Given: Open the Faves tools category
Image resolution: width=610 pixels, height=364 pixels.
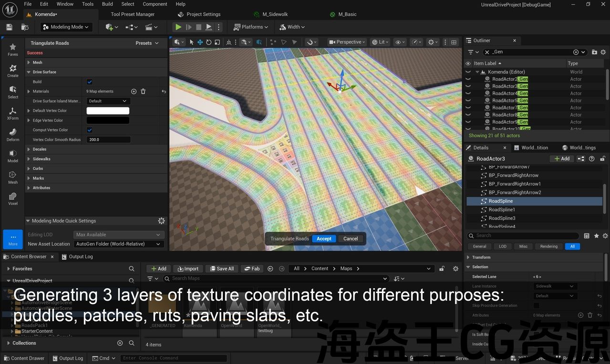Looking at the screenshot, I should pos(13,50).
